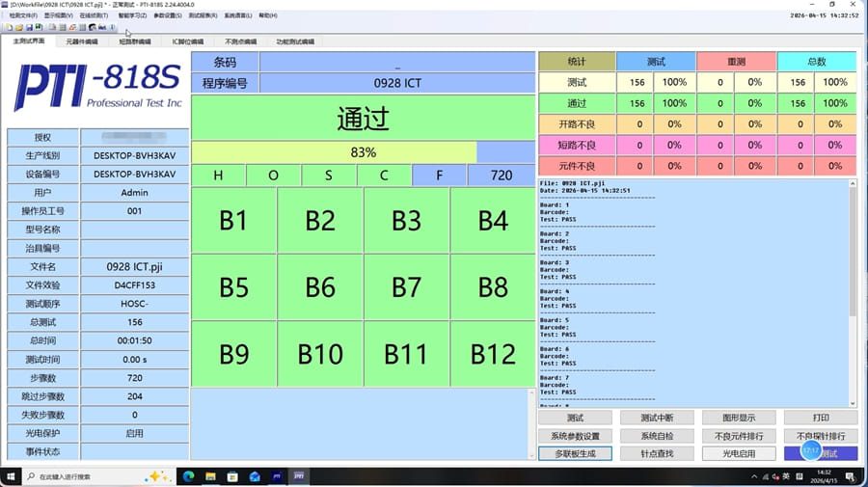
Task: Open the 智能学习(Z) menu
Action: (132, 15)
